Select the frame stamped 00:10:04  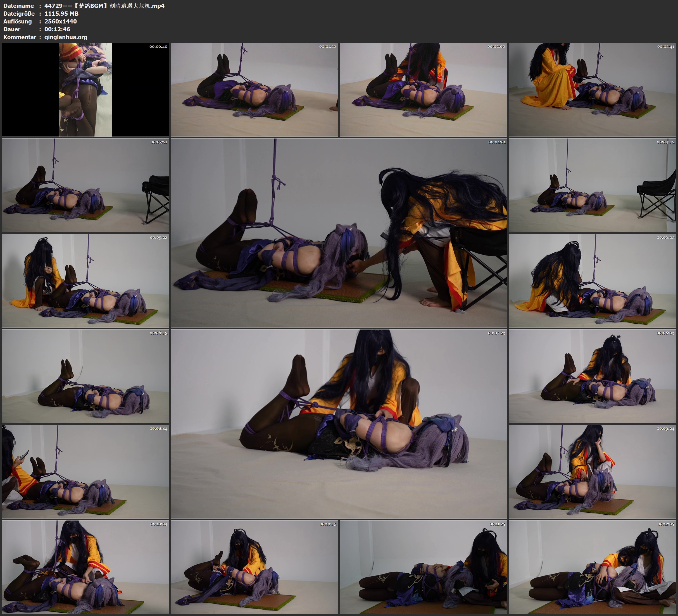(x=85, y=567)
